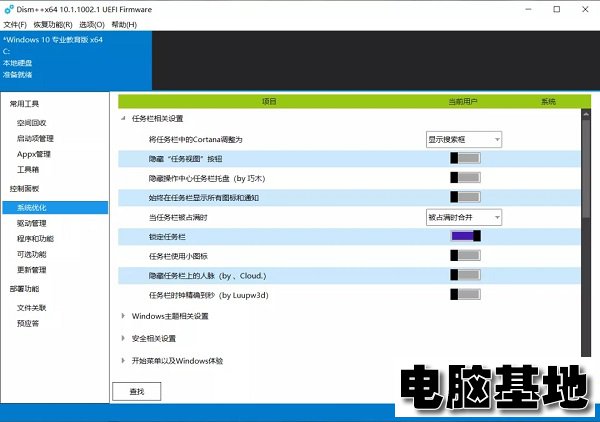Go to 空间回收 in sidebar
600x422 pixels.
coord(31,123)
